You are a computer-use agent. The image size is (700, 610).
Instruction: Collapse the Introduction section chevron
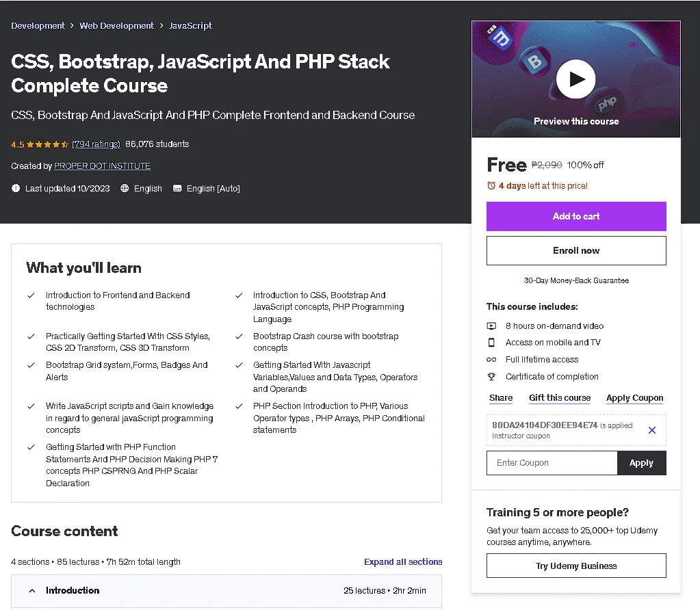(31, 590)
